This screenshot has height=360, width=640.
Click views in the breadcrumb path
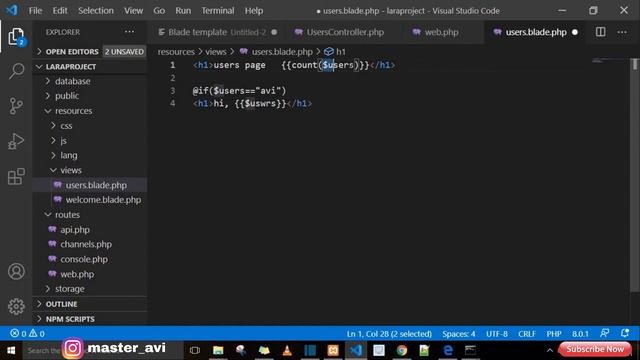pos(216,52)
